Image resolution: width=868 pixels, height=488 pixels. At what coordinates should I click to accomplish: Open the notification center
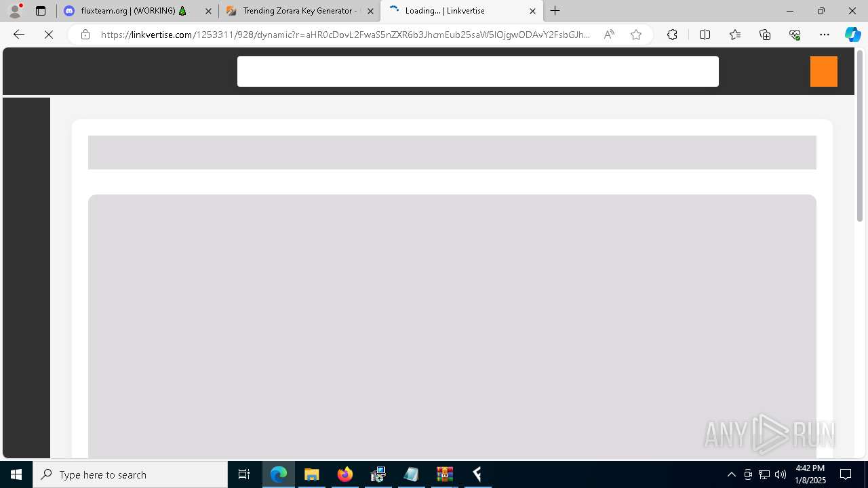pos(846,474)
